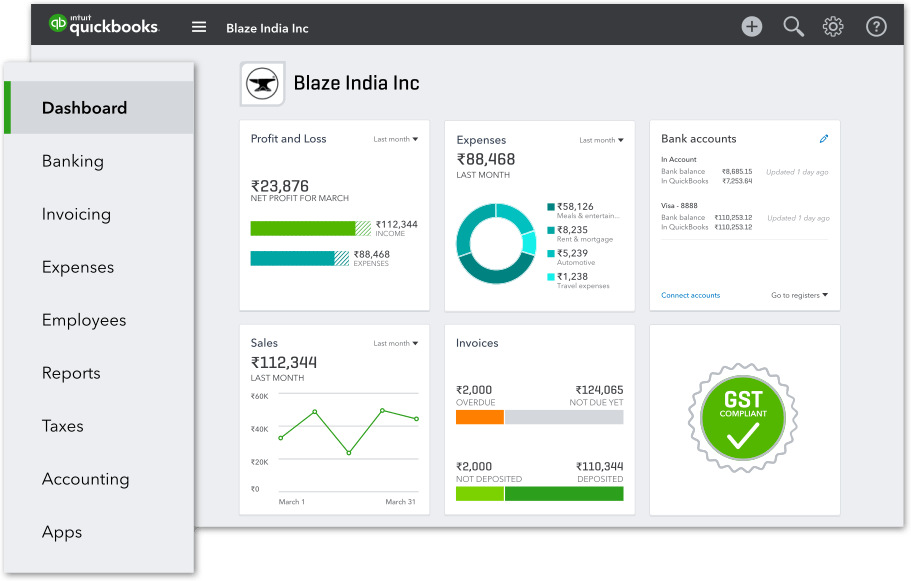This screenshot has width=911, height=581.
Task: Expand Sales card Last month dropdown
Action: click(x=396, y=343)
